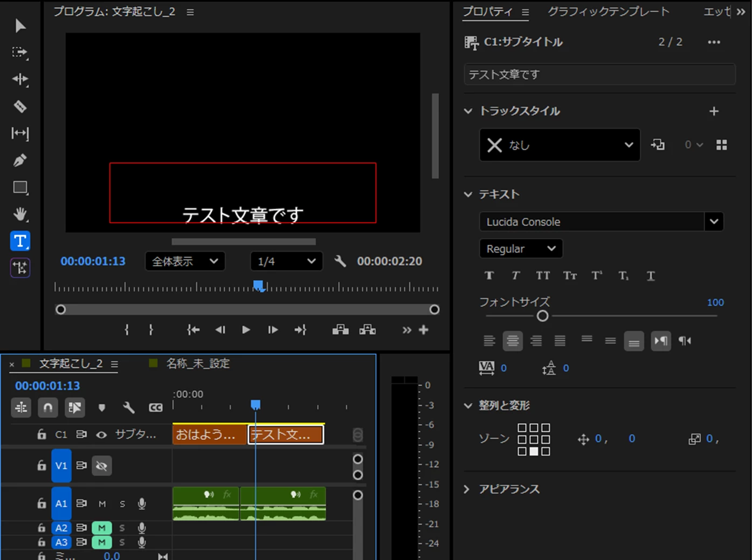Open timeline display settings wrench
This screenshot has height=560, width=752.
pyautogui.click(x=128, y=408)
